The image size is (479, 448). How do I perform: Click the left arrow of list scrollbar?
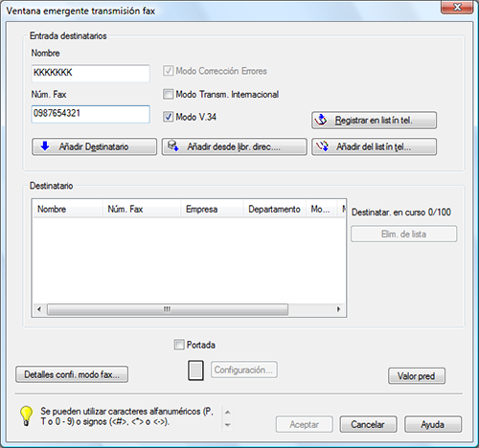(x=39, y=309)
